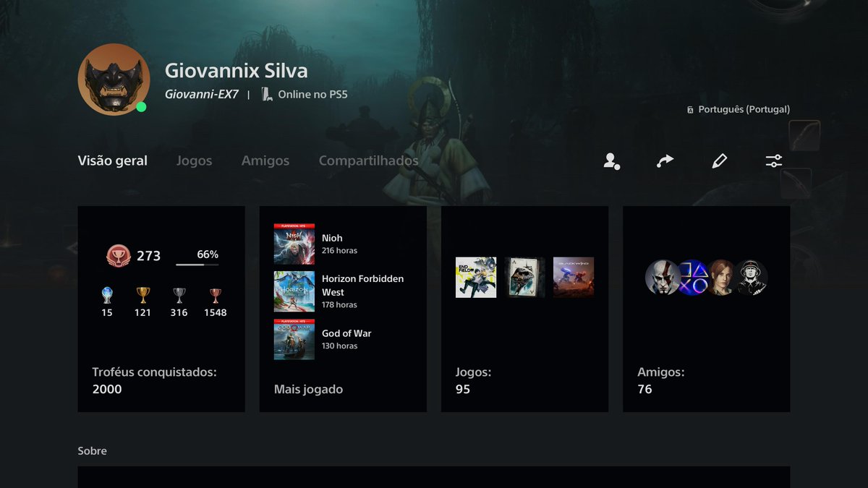Click the edit profile pencil icon
The height and width of the screenshot is (488, 868).
point(719,161)
